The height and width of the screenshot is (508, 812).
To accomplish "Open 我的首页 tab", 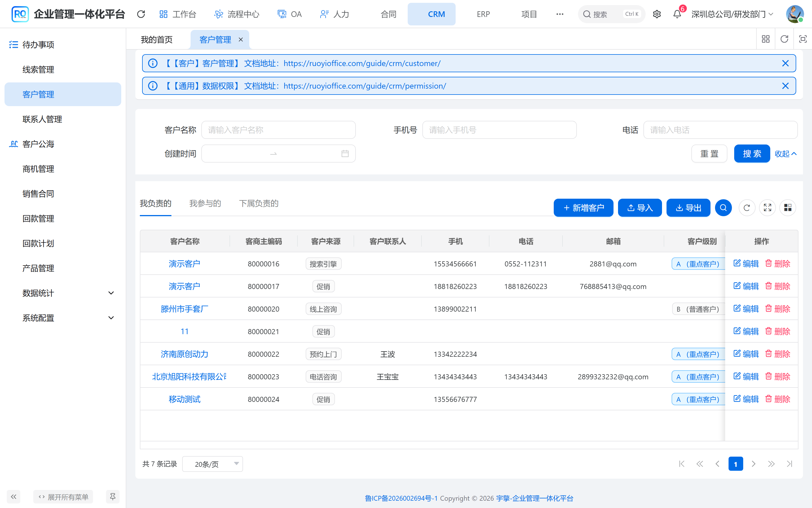I will (157, 40).
